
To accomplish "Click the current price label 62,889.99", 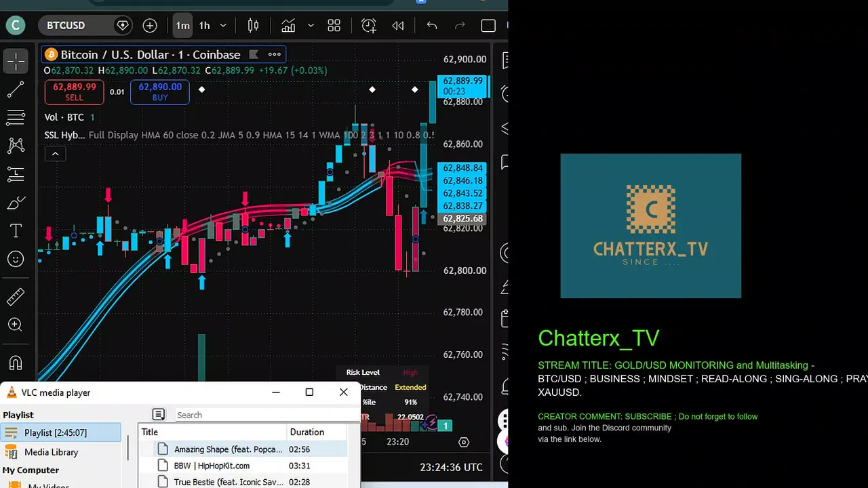I will pos(463,81).
